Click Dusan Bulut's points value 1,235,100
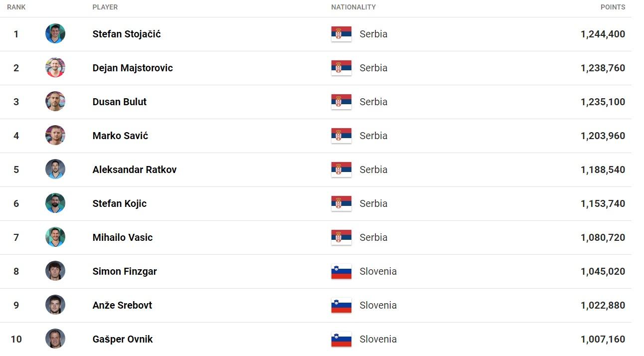The height and width of the screenshot is (356, 644). (603, 102)
